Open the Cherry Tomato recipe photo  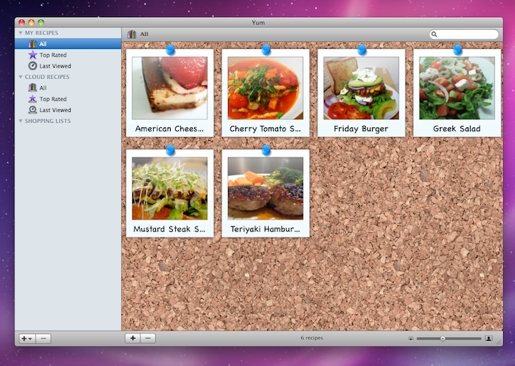265,88
